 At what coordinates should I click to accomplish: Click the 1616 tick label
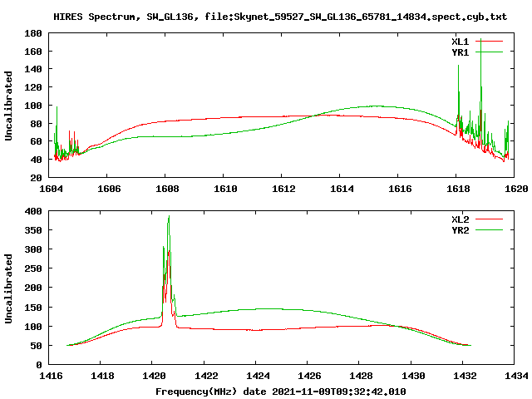pyautogui.click(x=400, y=189)
